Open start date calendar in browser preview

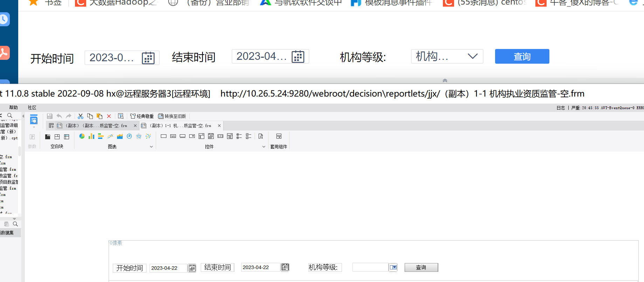pos(148,58)
